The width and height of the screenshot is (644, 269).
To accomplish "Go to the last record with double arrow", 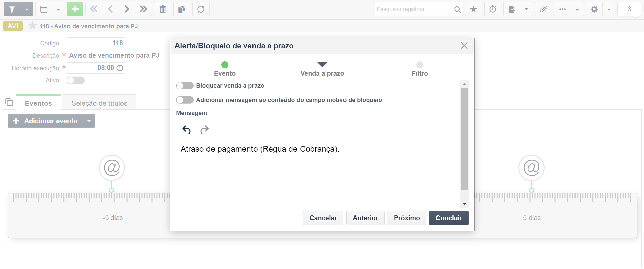I will [143, 9].
